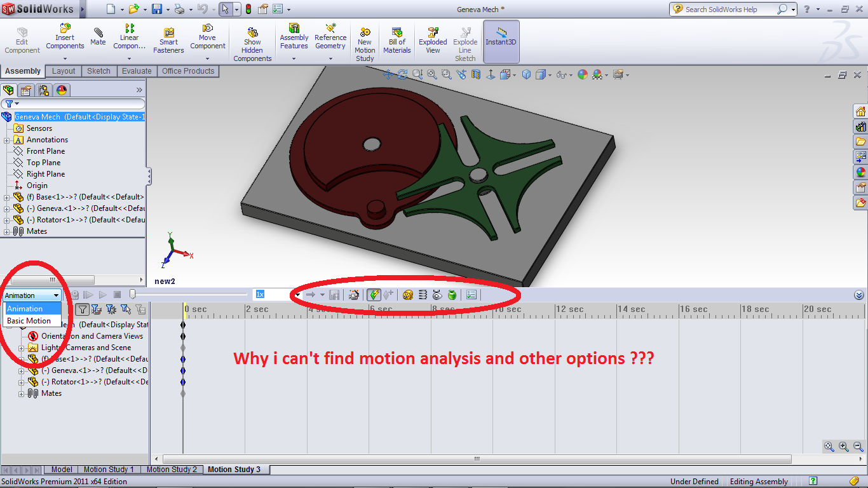The width and height of the screenshot is (868, 488).
Task: Click the Animation Wizard icon
Action: coord(354,295)
